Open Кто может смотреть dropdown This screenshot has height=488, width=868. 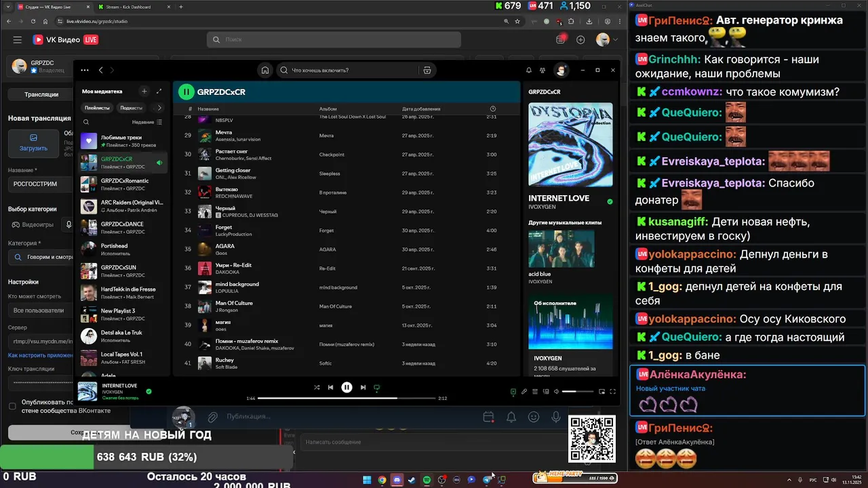(x=41, y=310)
